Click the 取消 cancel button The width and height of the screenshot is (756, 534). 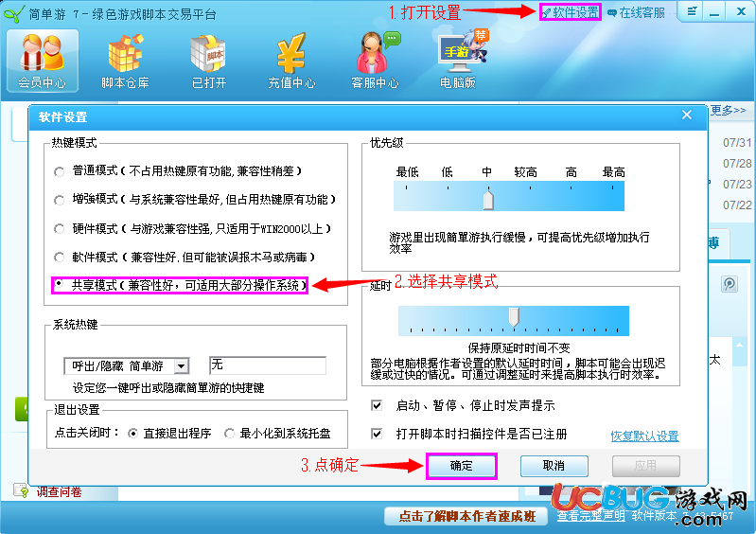coord(554,466)
